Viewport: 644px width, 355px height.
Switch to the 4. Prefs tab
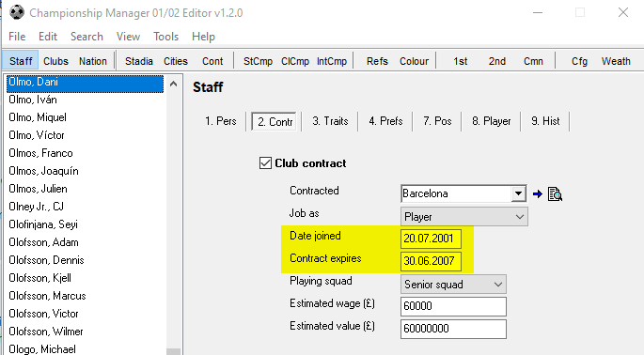click(x=385, y=121)
